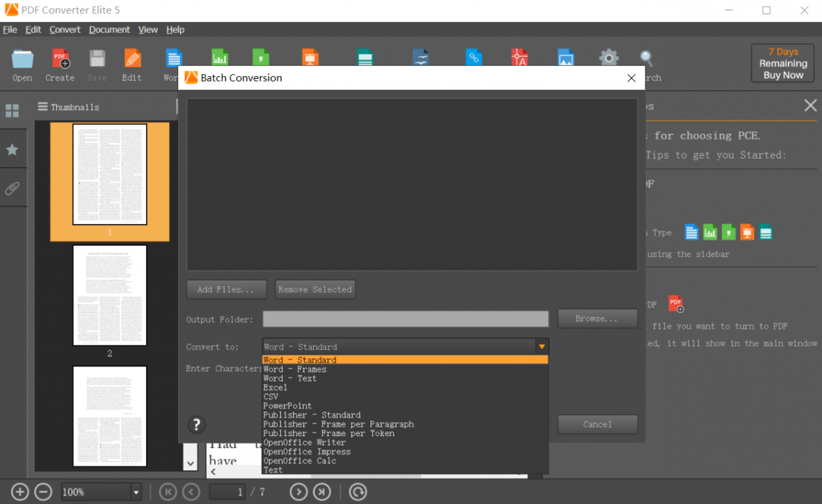Screen dimensions: 822x504
Task: Open the Settings gear icon
Action: pos(608,58)
